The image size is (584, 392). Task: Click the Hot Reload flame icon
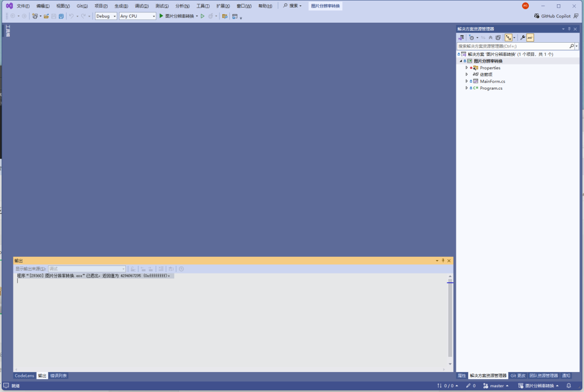(210, 16)
